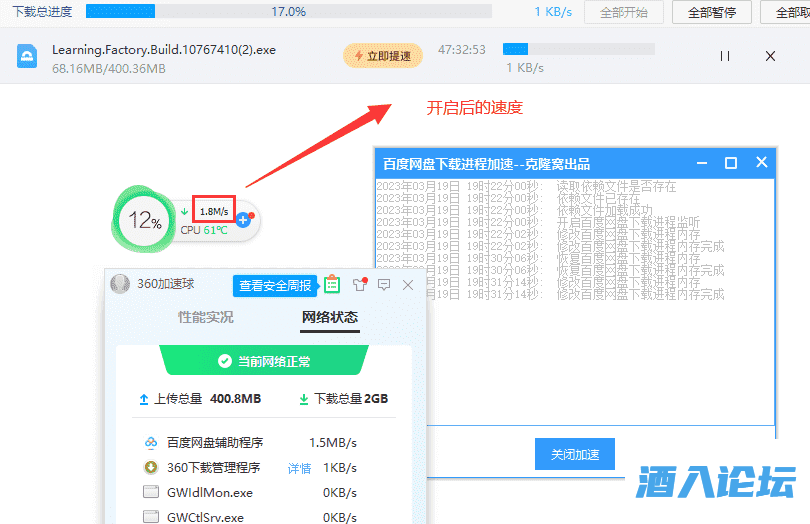Minimize the 百度网盘下载进程加速 window
810x524 pixels.
702,163
